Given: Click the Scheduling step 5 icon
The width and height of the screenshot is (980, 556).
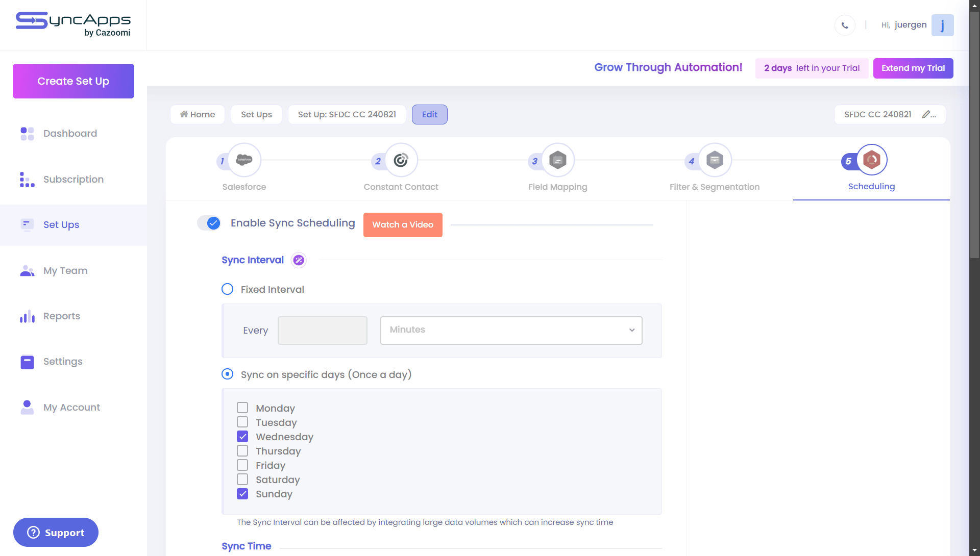Looking at the screenshot, I should (x=872, y=160).
